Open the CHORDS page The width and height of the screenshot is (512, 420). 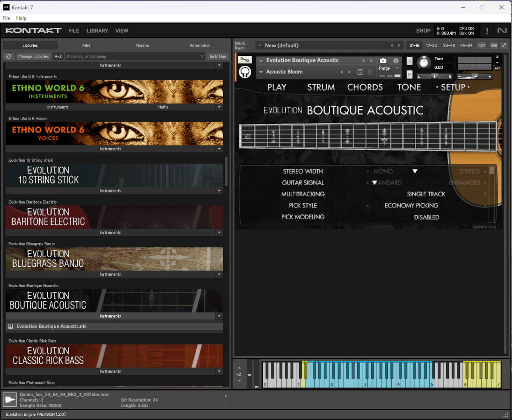(x=365, y=87)
